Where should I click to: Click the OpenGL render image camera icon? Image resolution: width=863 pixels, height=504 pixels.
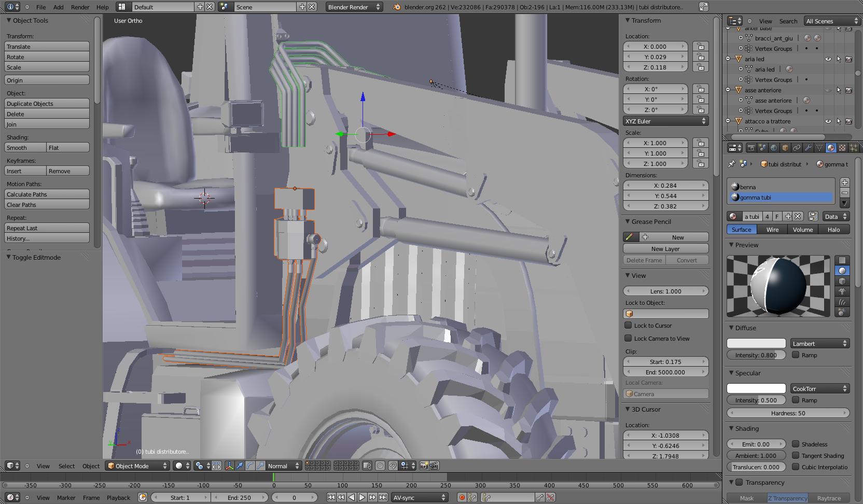(x=424, y=466)
